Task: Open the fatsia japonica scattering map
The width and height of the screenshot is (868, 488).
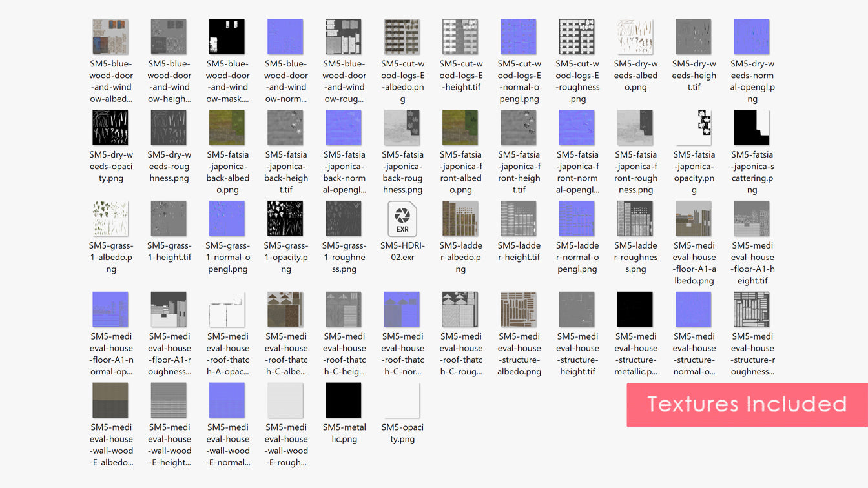Action: pos(752,128)
